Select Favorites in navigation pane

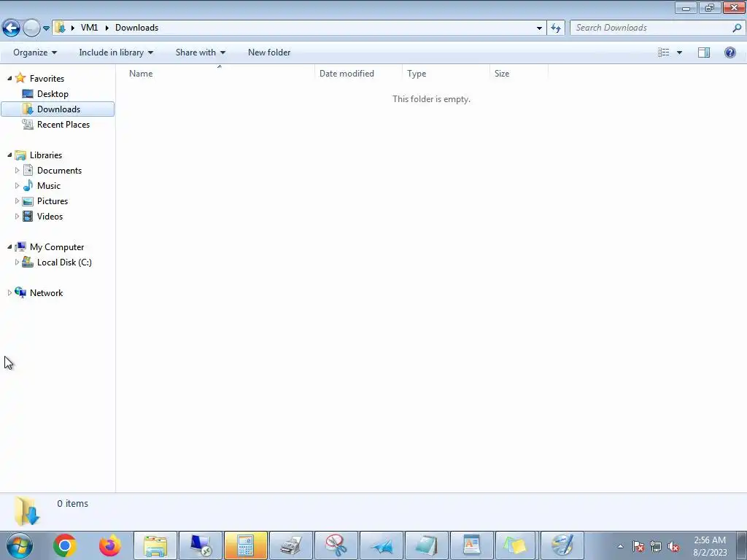[x=47, y=79]
